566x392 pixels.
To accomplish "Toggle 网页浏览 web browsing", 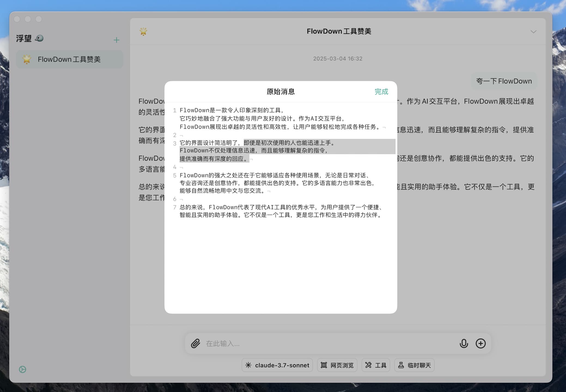I will click(x=337, y=365).
